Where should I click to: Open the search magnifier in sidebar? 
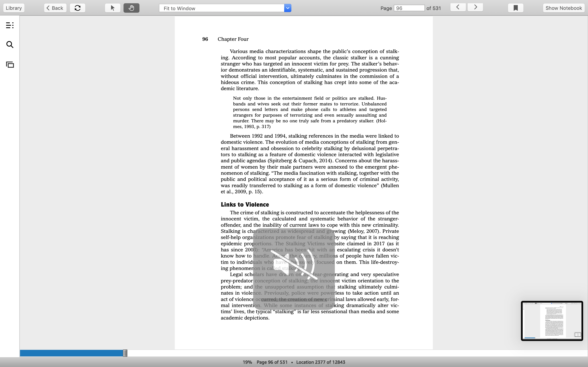point(10,45)
